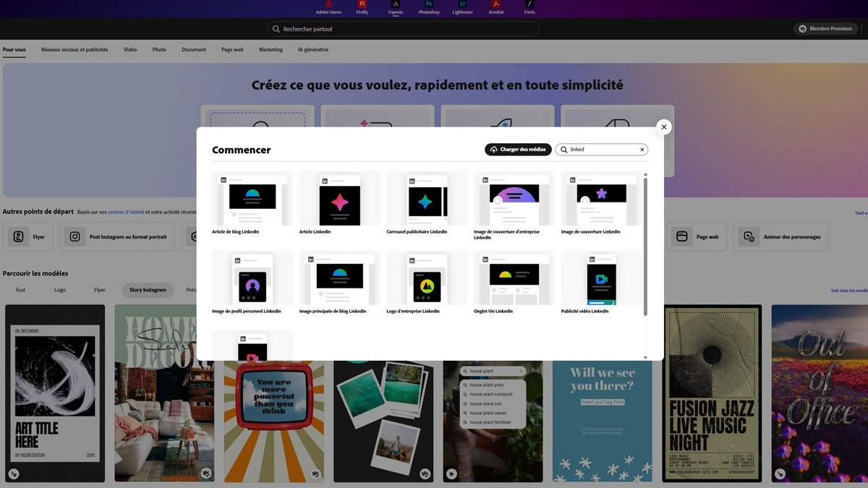Open Fonts from the app switcher
The width and height of the screenshot is (868, 488).
pos(529,7)
